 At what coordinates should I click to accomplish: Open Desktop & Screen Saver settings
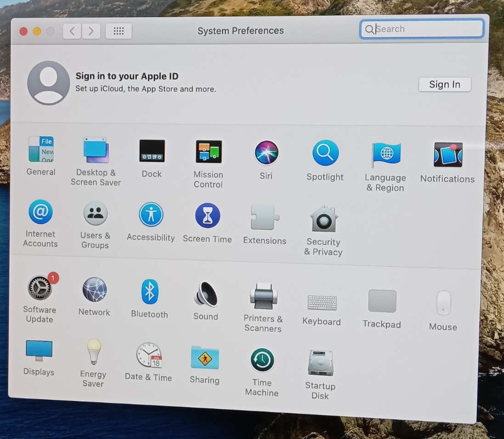[x=96, y=149]
